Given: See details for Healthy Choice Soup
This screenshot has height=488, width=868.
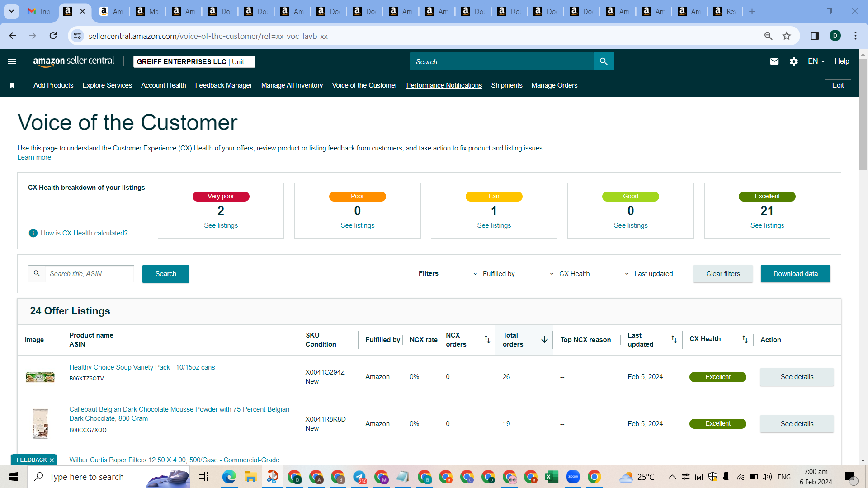Looking at the screenshot, I should tap(797, 377).
